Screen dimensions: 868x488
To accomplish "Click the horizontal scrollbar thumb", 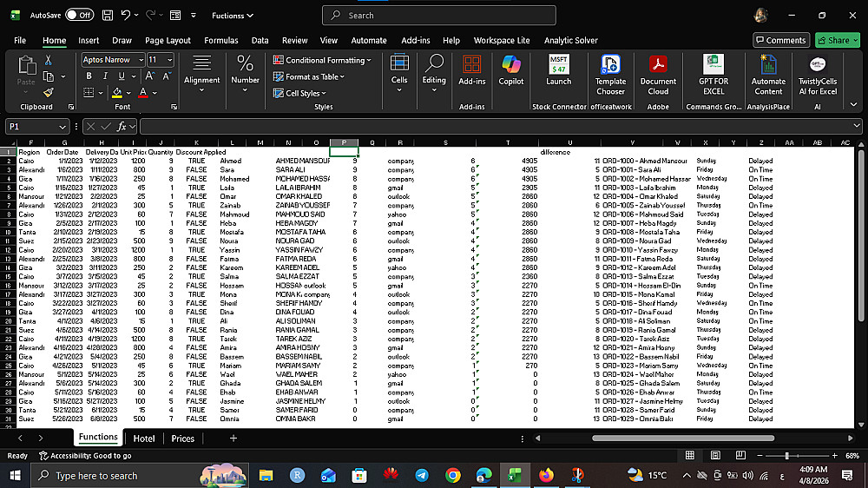I will (x=682, y=439).
